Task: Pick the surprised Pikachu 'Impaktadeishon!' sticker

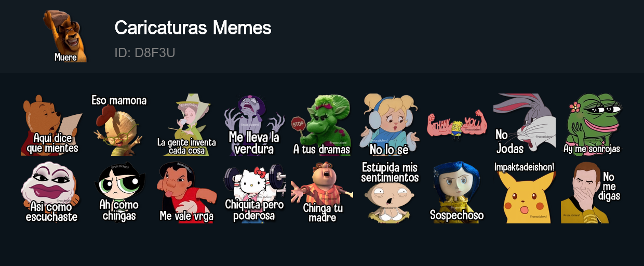Action: pyautogui.click(x=525, y=192)
